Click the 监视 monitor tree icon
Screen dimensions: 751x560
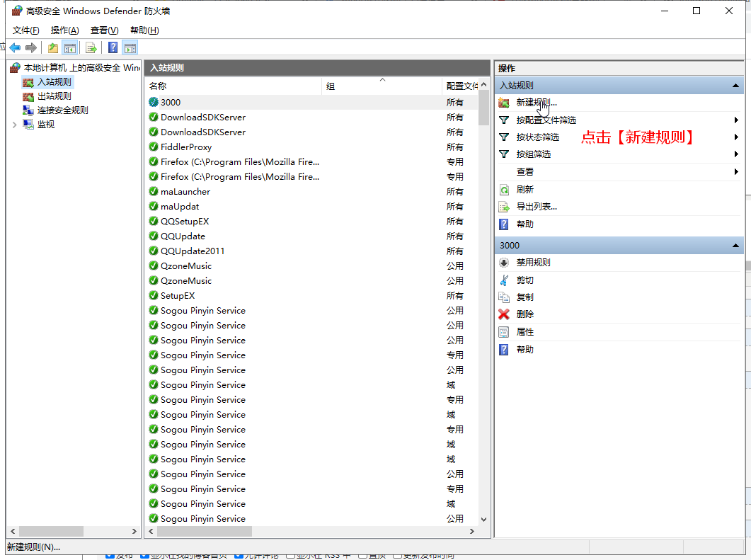[28, 125]
